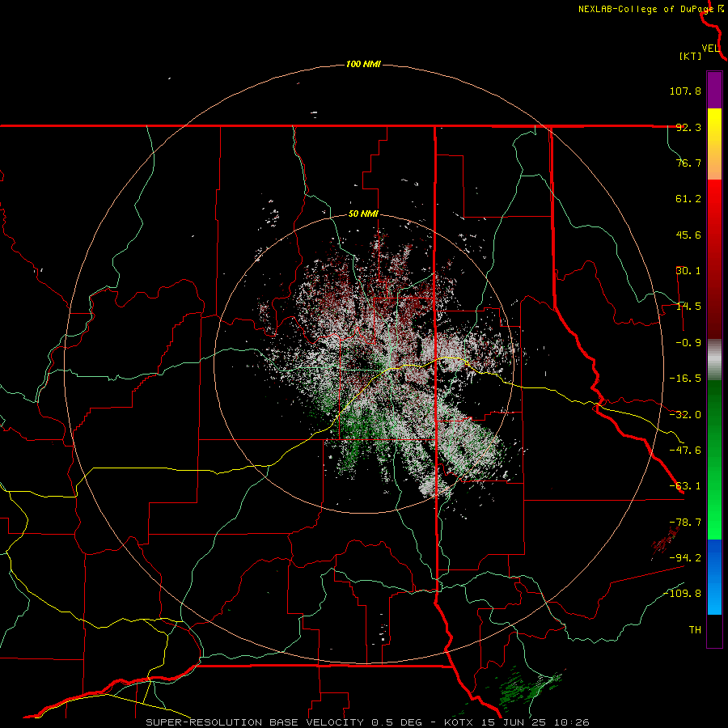Click the 61.2 scale value
The image size is (728, 728).
pos(688,199)
